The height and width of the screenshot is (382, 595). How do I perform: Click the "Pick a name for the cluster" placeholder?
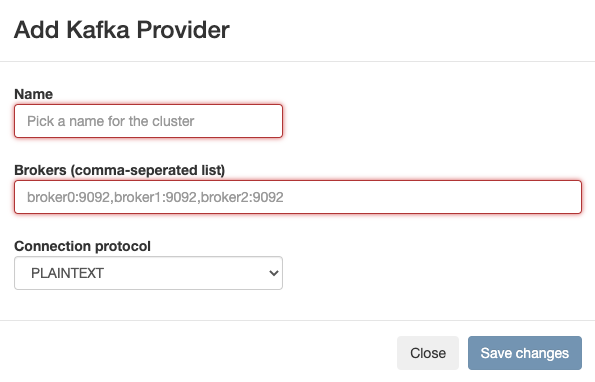[x=110, y=121]
